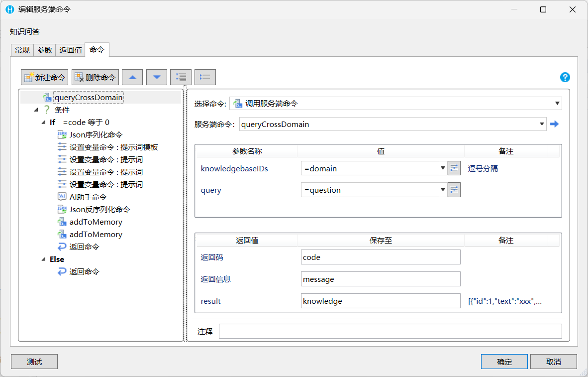
Task: Click the 参数名称 column header
Action: pos(247,151)
